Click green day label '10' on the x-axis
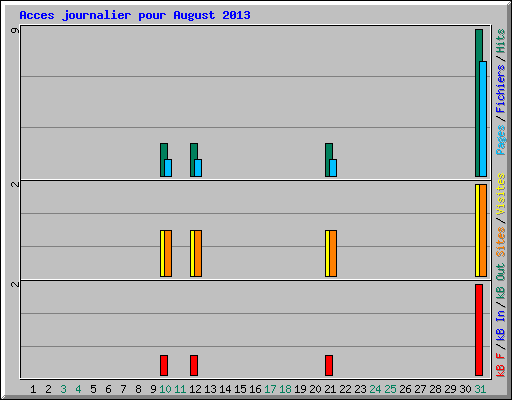The height and width of the screenshot is (400, 512). [165, 389]
